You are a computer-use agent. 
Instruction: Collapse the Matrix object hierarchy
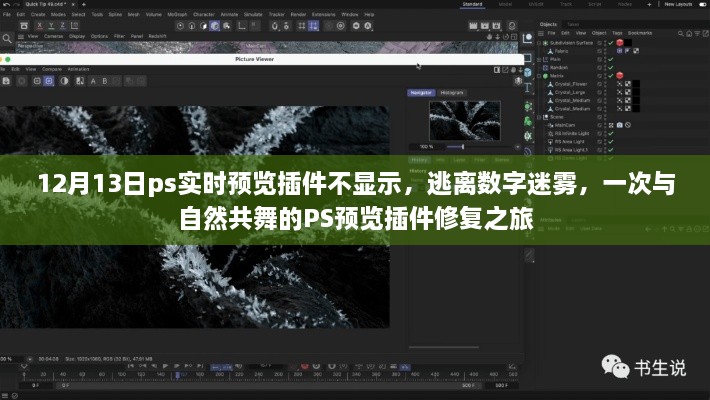coord(539,76)
